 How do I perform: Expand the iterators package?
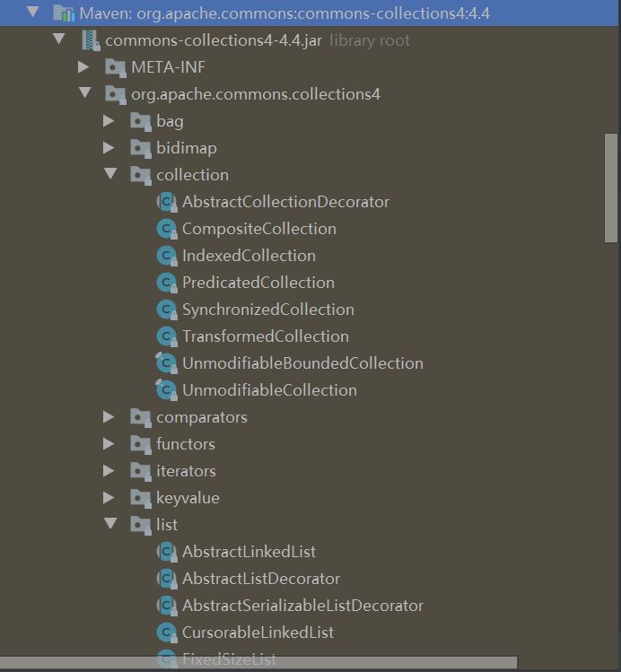pos(109,471)
